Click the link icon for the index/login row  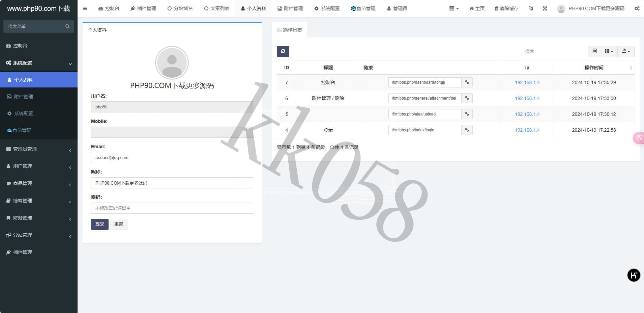467,130
